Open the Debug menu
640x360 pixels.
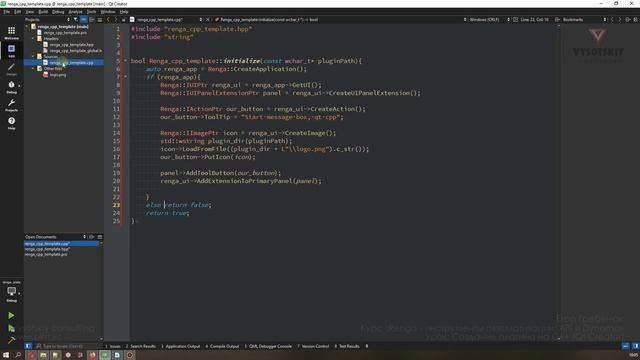pyautogui.click(x=58, y=12)
